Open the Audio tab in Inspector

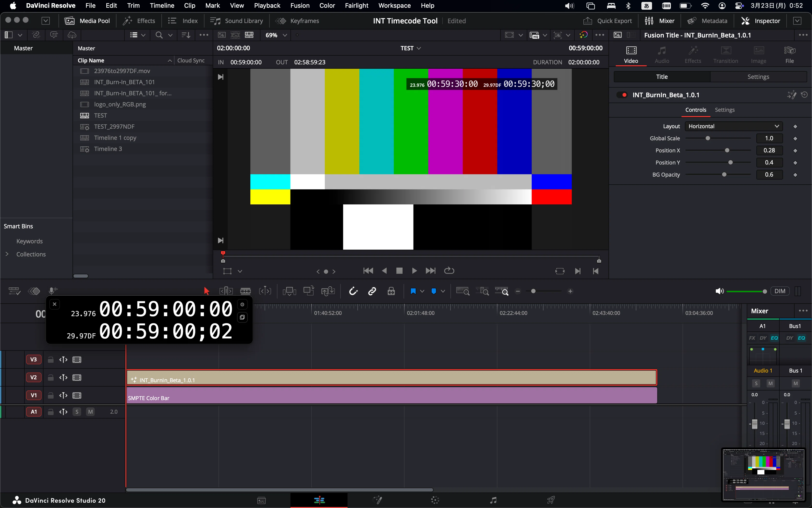pos(662,54)
